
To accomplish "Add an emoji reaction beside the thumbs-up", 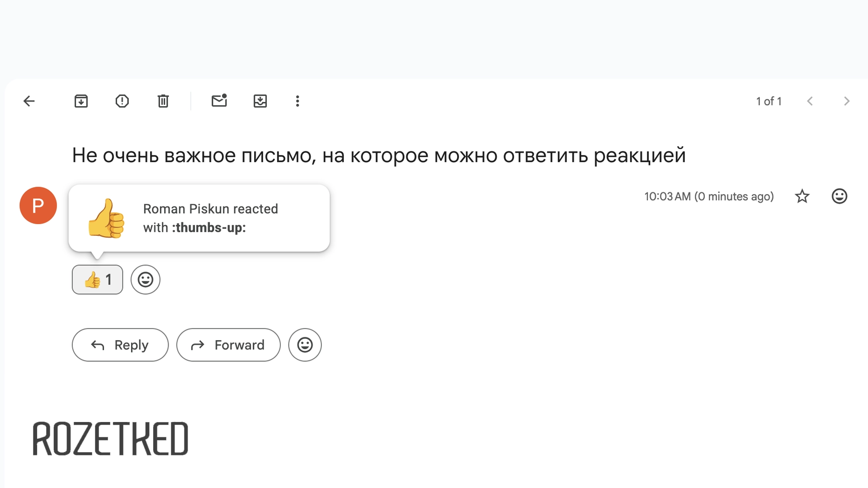I will (145, 279).
